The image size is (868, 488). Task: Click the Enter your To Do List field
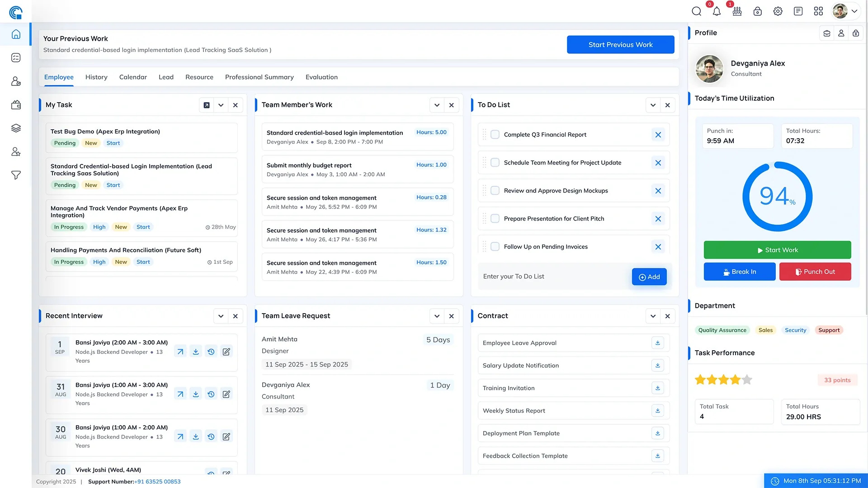[x=555, y=277]
